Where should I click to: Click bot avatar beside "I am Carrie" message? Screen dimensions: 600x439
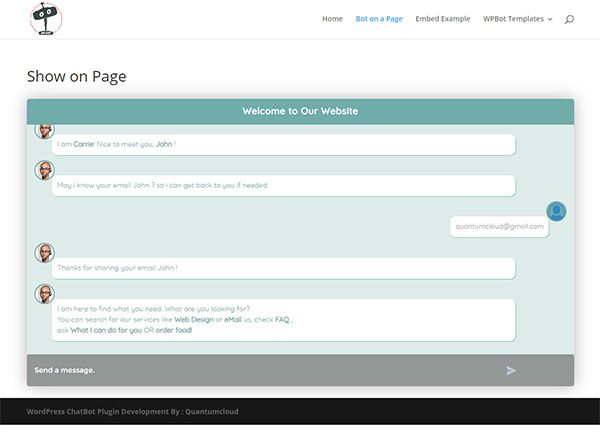click(45, 131)
